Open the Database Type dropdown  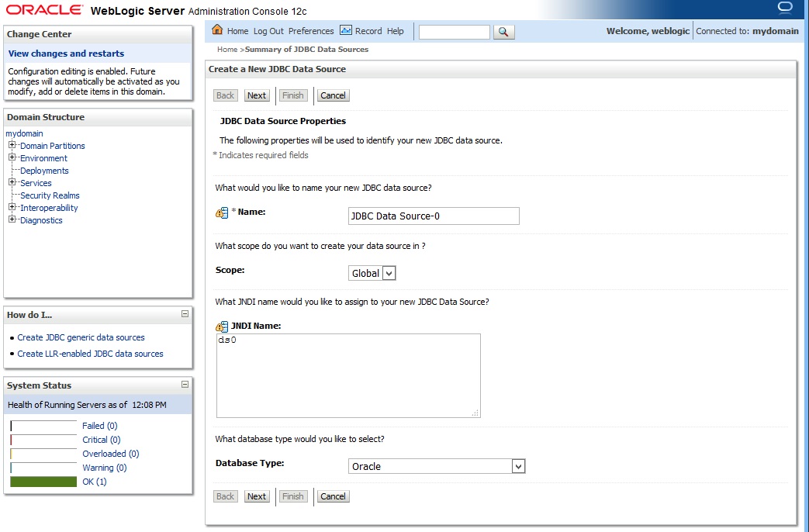[x=519, y=466]
